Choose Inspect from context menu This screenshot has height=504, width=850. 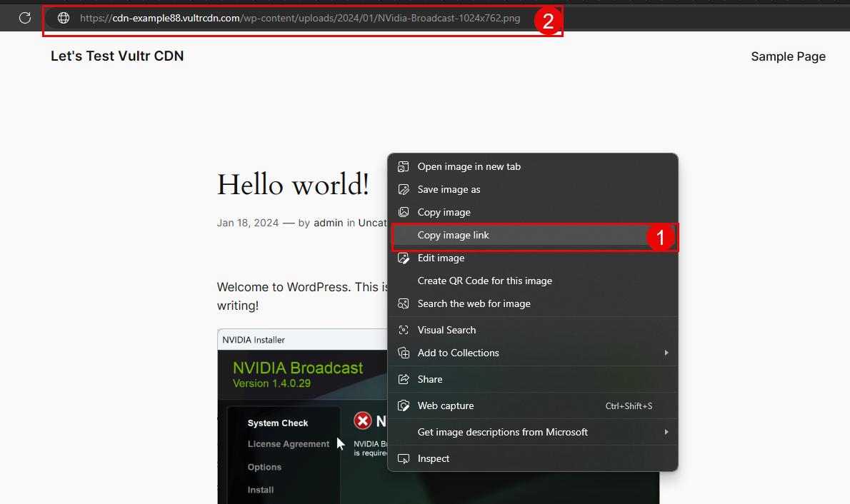(533, 458)
